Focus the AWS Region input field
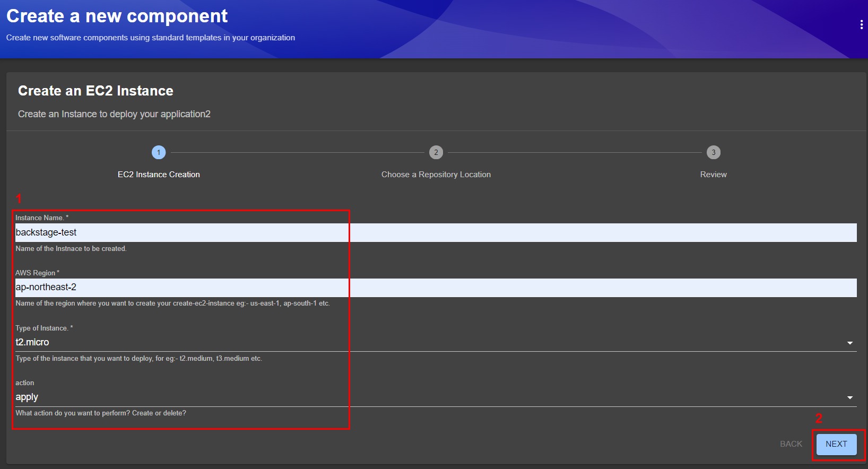The height and width of the screenshot is (469, 868). 436,288
